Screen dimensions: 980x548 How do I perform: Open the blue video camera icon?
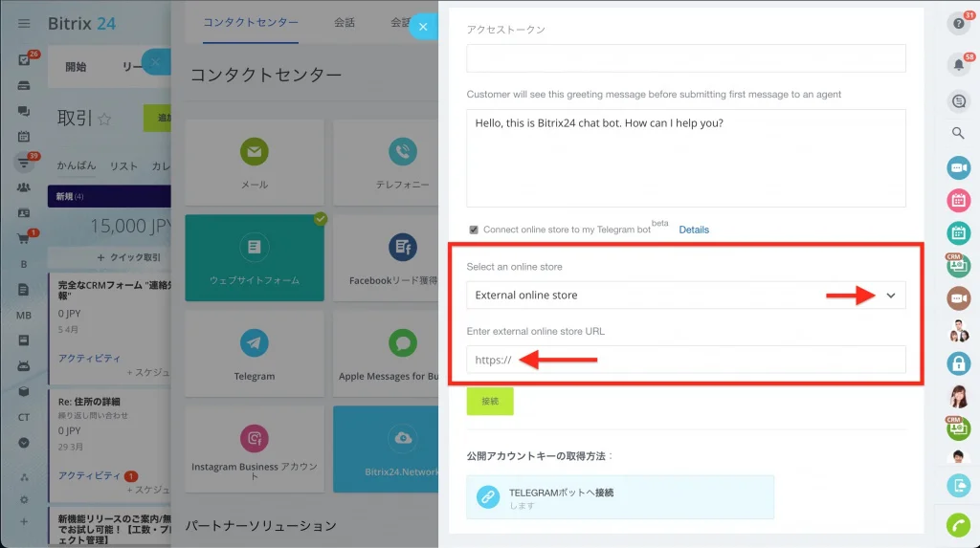click(x=958, y=168)
